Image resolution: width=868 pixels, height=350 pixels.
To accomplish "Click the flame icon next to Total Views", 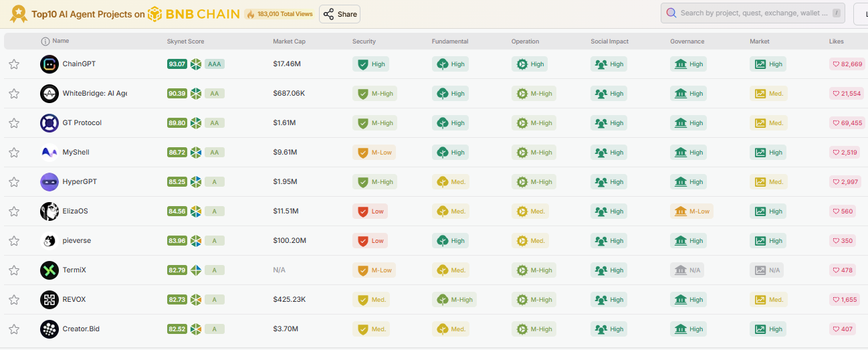I will pos(250,13).
